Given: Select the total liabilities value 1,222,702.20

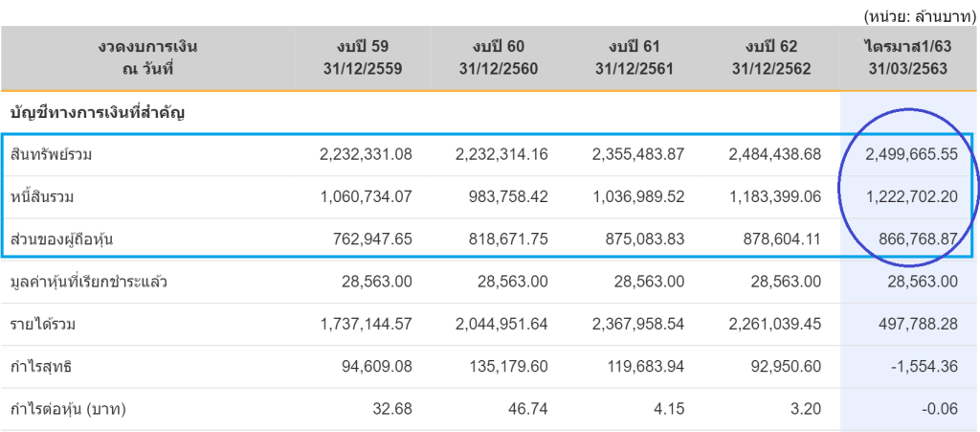Looking at the screenshot, I should coord(909,197).
